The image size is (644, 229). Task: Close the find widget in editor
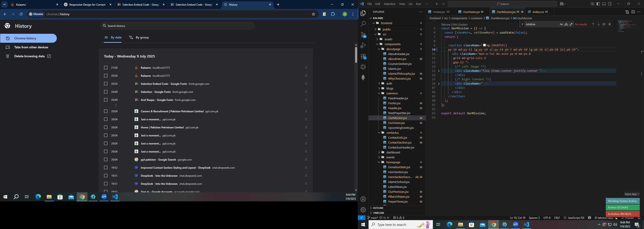coord(610,24)
